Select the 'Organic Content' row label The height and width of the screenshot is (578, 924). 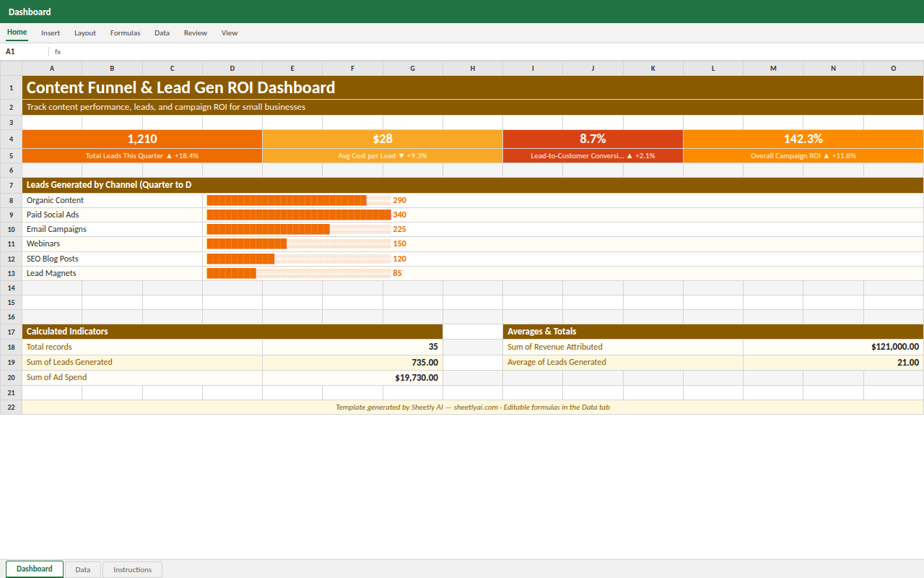(x=113, y=200)
